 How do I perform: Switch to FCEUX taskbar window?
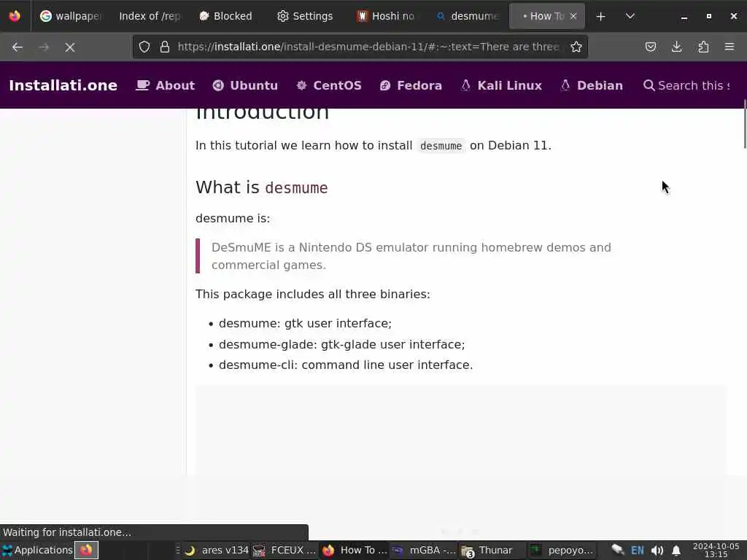pyautogui.click(x=284, y=550)
